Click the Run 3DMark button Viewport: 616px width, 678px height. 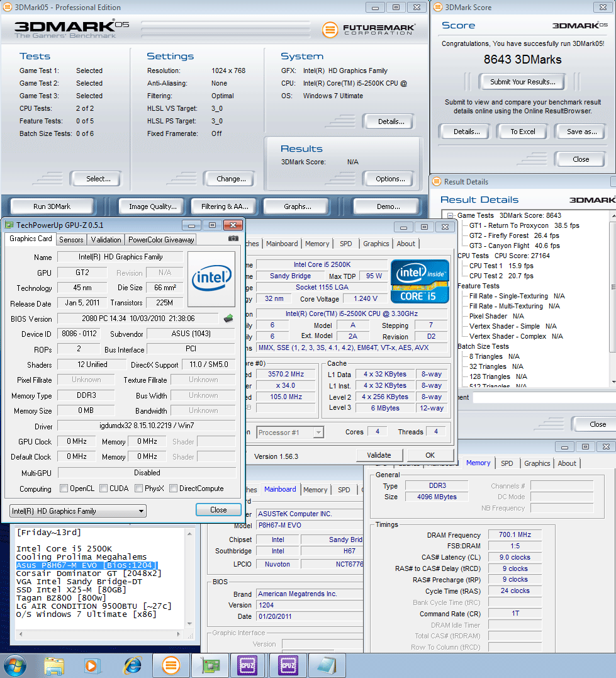click(52, 206)
